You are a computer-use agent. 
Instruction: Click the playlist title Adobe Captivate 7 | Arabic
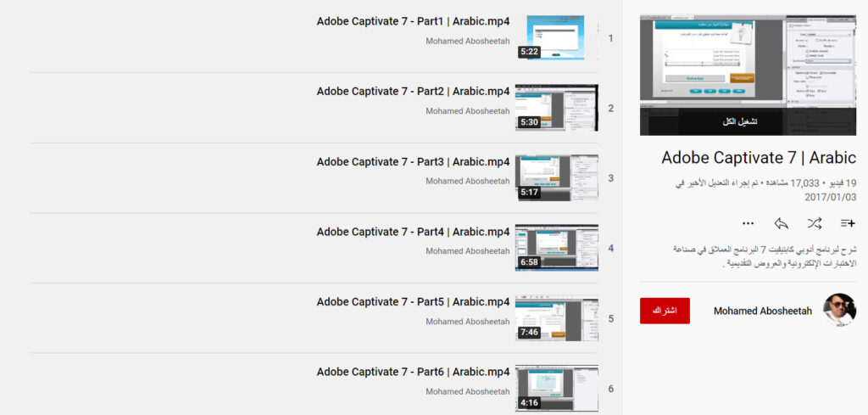pyautogui.click(x=759, y=157)
